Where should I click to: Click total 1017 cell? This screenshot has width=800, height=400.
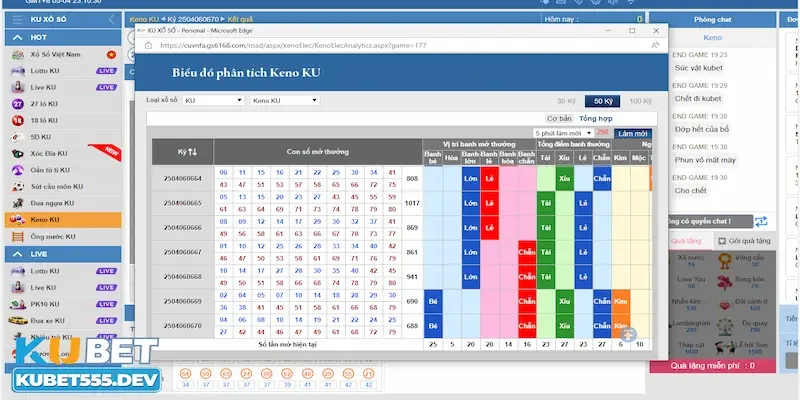412,203
